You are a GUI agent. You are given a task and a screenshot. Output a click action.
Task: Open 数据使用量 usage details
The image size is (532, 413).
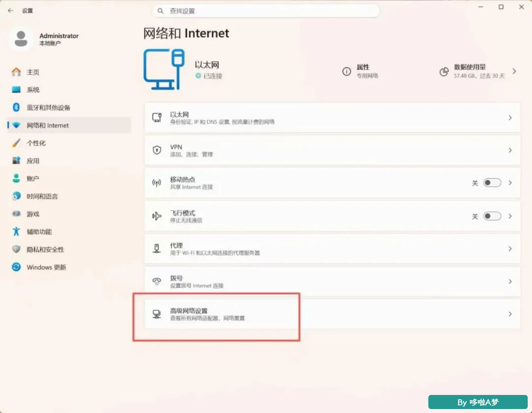(x=478, y=71)
